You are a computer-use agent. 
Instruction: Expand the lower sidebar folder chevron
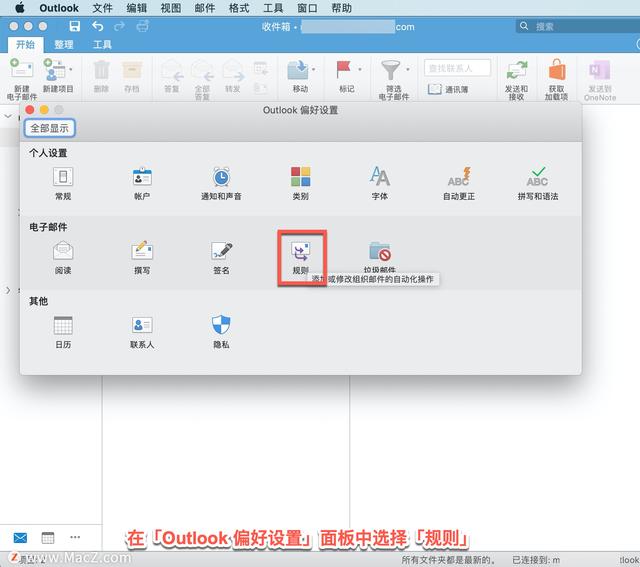tap(8, 291)
